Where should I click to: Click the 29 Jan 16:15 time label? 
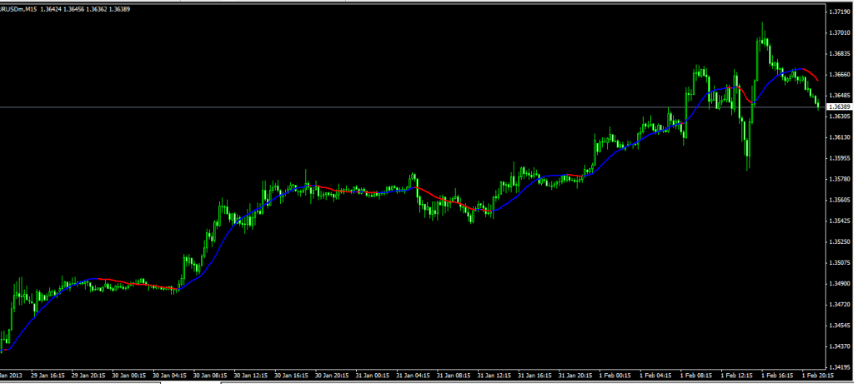coord(48,376)
